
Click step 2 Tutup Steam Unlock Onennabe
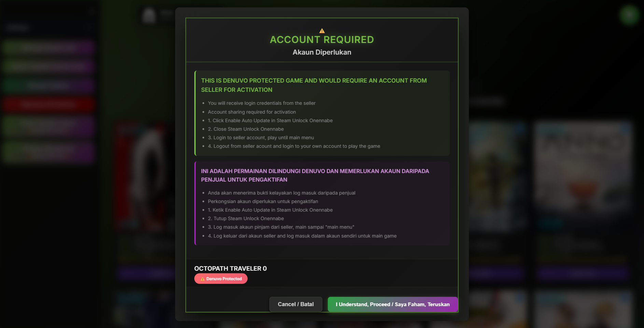click(246, 218)
